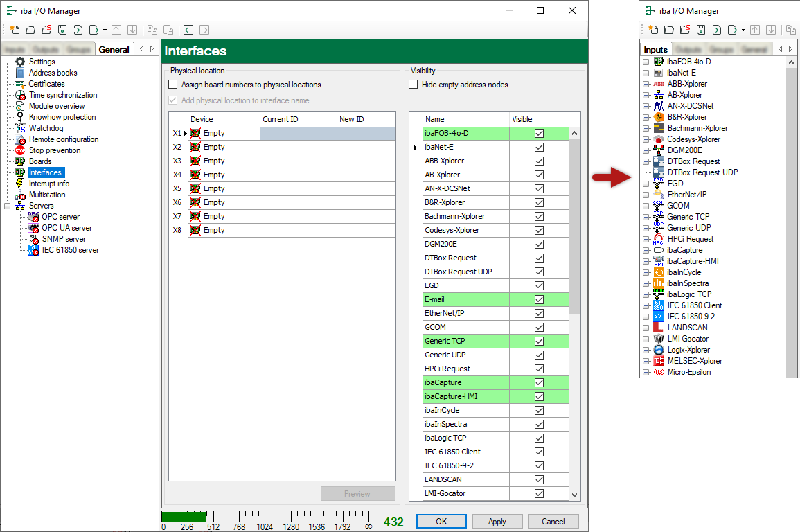Click the copy icon in main window toolbar
800x532 pixels.
152,30
